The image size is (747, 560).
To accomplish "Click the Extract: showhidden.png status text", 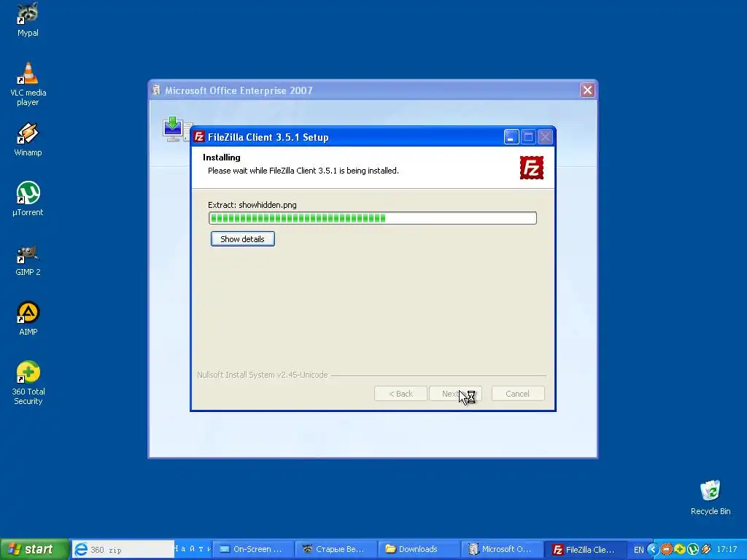I will 252,205.
